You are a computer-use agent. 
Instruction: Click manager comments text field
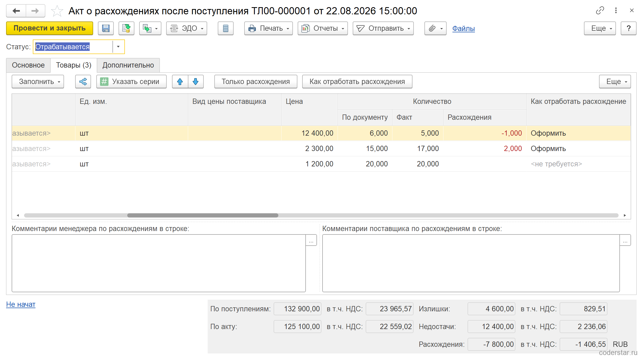[x=159, y=263]
